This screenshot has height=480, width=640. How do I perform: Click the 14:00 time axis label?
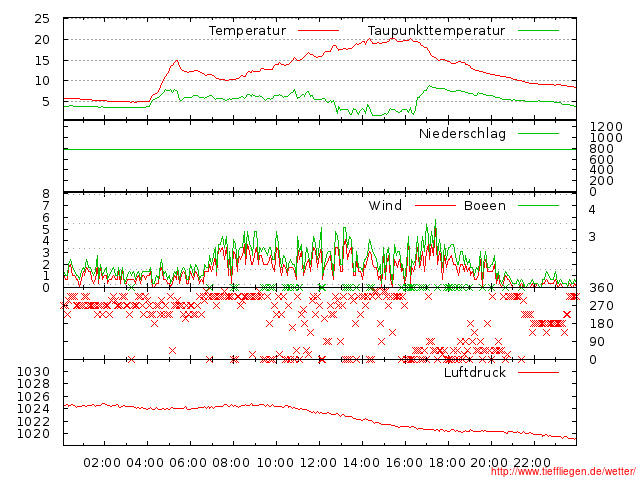(361, 463)
